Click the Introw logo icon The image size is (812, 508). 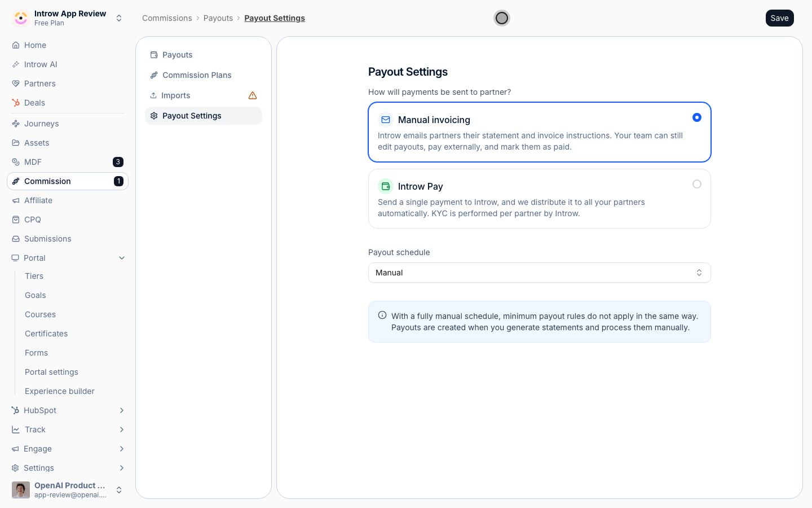[x=21, y=18]
